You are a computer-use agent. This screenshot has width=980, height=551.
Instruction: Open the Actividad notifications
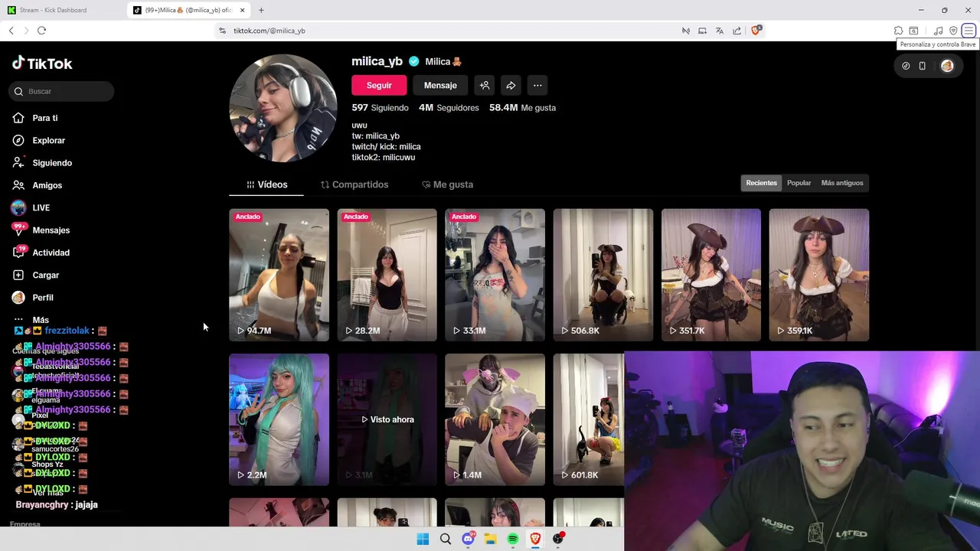pos(51,253)
